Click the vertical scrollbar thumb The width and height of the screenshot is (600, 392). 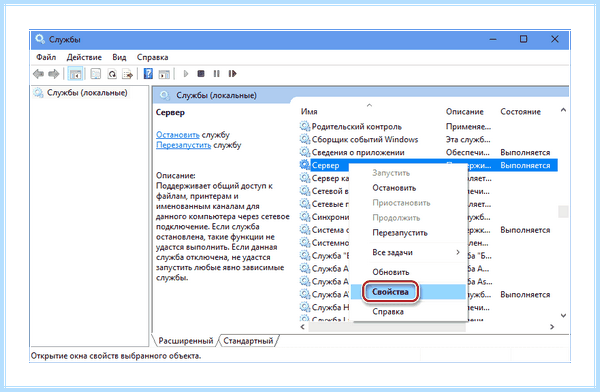coord(563,212)
